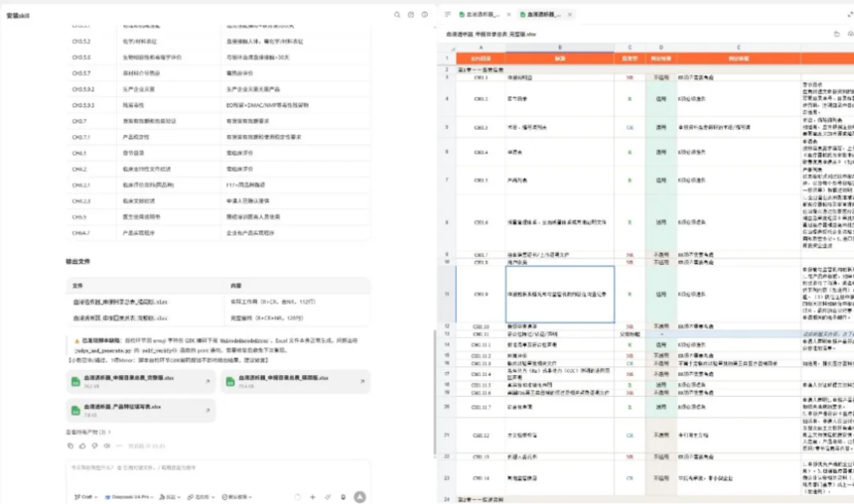Close the inactive first spreadsheet tab
Screen dimensions: 854x504
pyautogui.click(x=508, y=15)
